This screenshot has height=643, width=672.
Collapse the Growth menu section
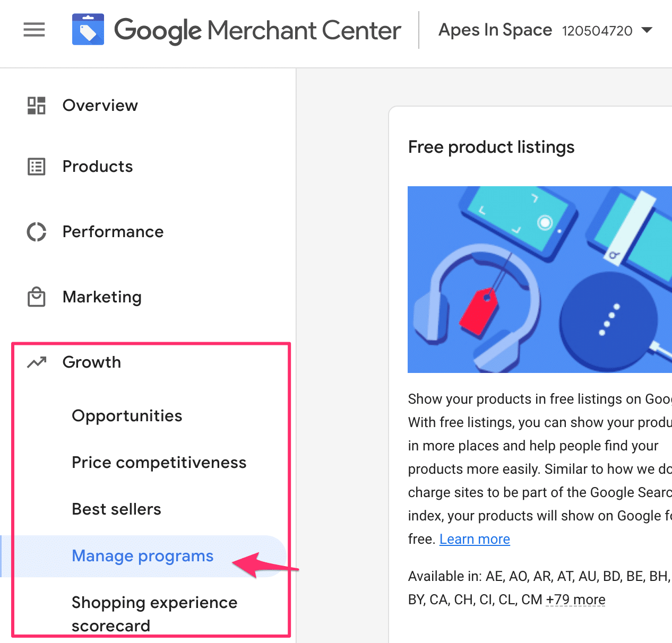click(x=92, y=362)
